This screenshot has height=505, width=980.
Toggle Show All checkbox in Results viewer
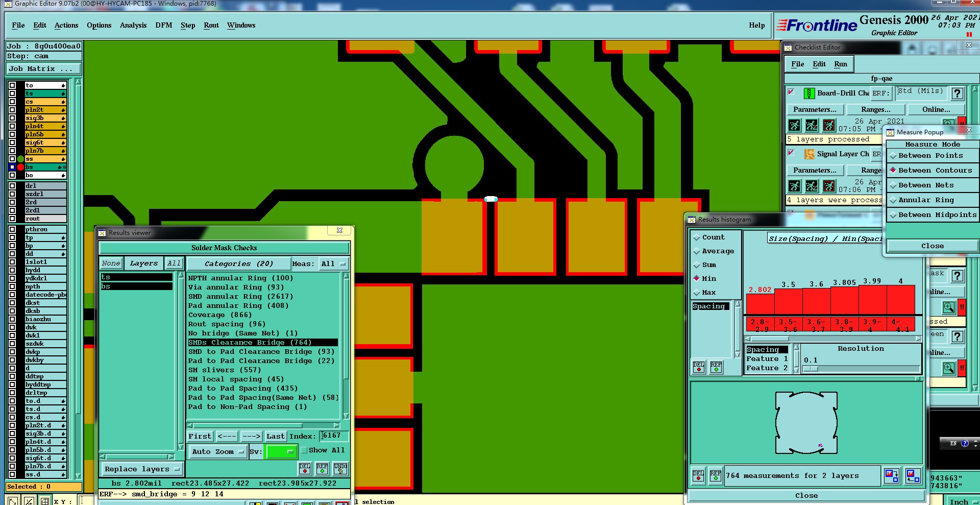(x=304, y=450)
